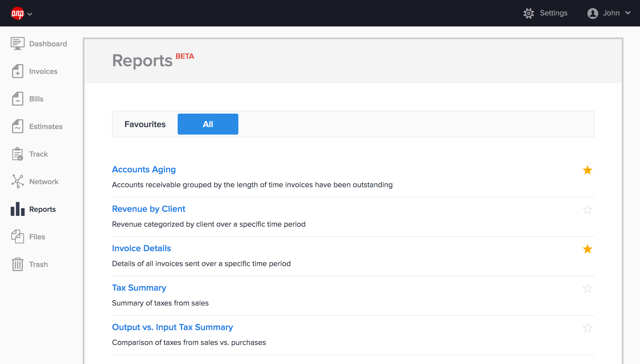640x364 pixels.
Task: Click the Trash sidebar icon
Action: pos(17,264)
